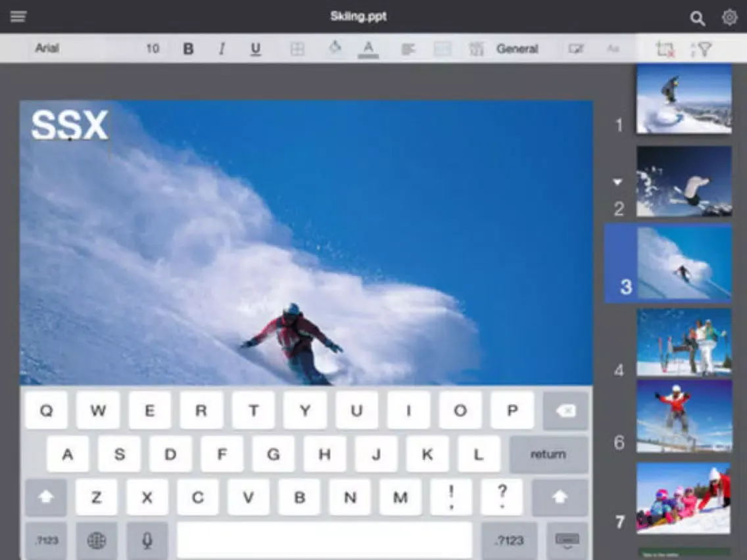The width and height of the screenshot is (747, 560).
Task: Hide keyboard with dismiss key
Action: [567, 540]
